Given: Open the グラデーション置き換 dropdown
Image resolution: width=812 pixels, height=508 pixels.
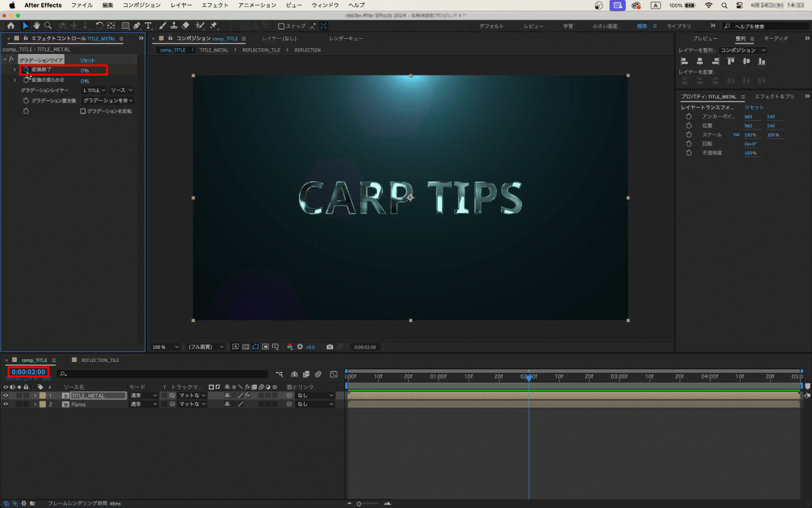Looking at the screenshot, I should coord(108,100).
